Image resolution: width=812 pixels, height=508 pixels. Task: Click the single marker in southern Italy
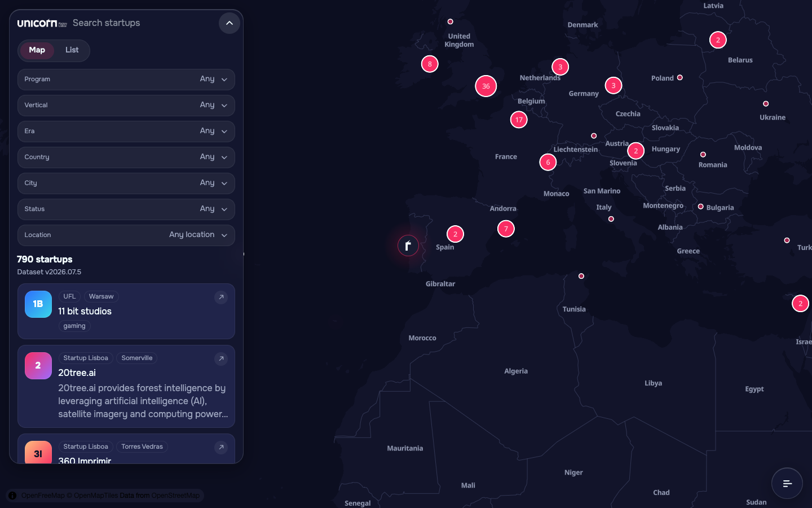pos(611,219)
